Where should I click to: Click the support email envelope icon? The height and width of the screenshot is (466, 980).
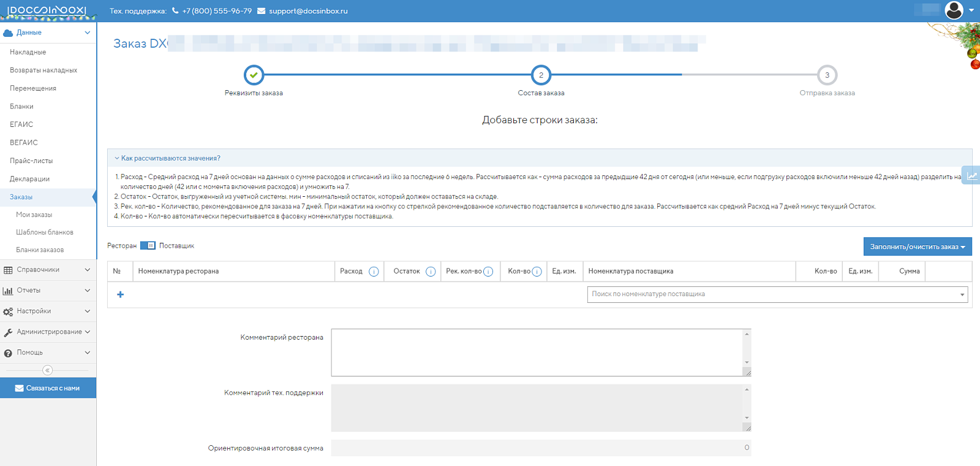click(x=261, y=11)
